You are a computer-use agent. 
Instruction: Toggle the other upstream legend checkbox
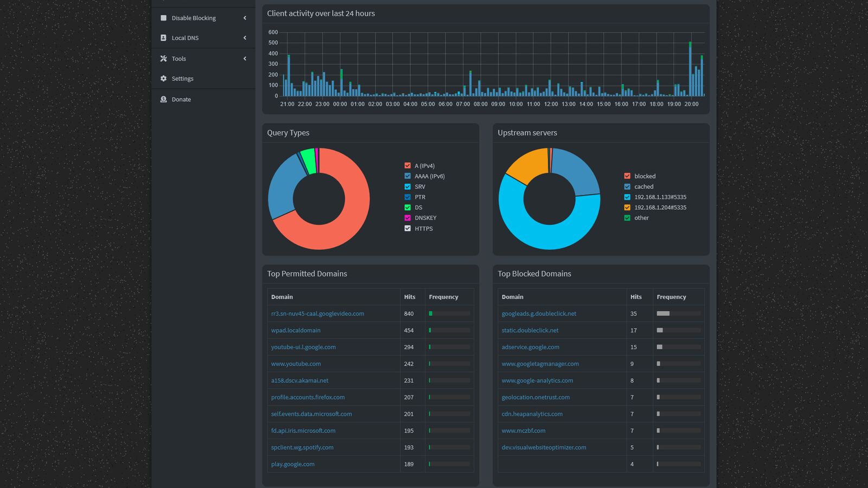tap(627, 217)
